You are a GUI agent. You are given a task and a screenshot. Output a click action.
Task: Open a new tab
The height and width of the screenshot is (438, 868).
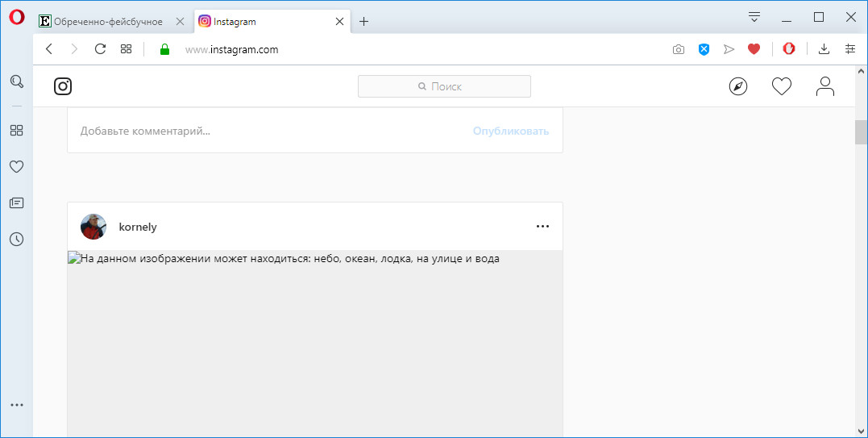(363, 22)
